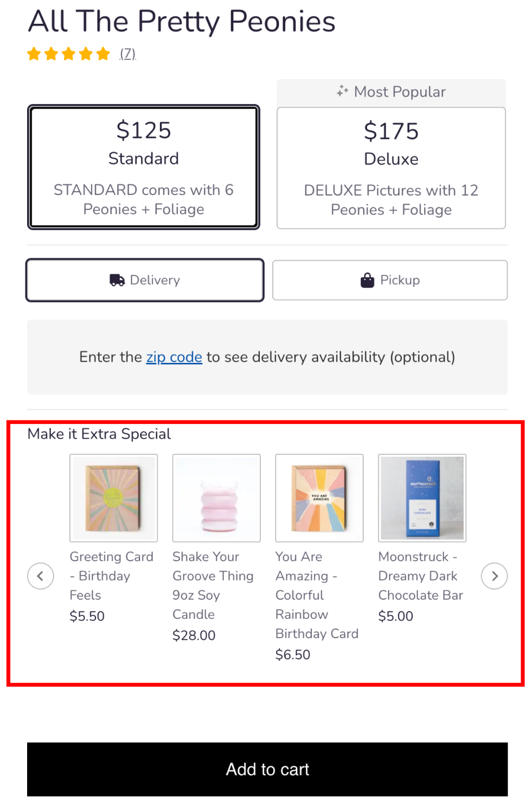Click the Shake Your Groove Thing candle title

213,586
